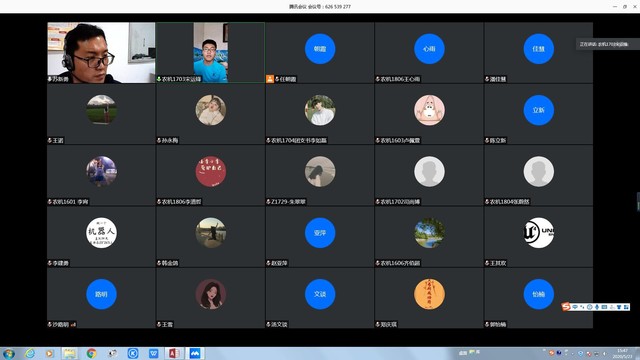The height and width of the screenshot is (360, 640).
Task: Click the blue-shirt student video tile
Action: (211, 53)
